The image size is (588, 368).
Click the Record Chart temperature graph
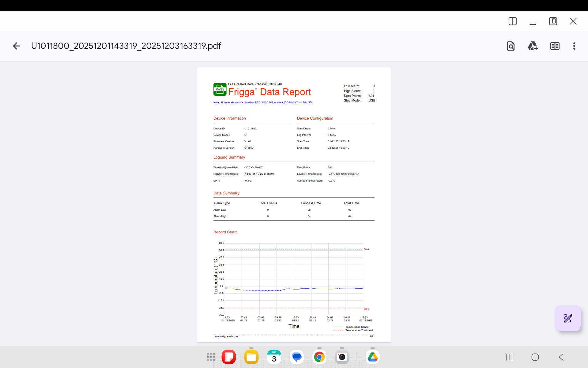(x=294, y=279)
